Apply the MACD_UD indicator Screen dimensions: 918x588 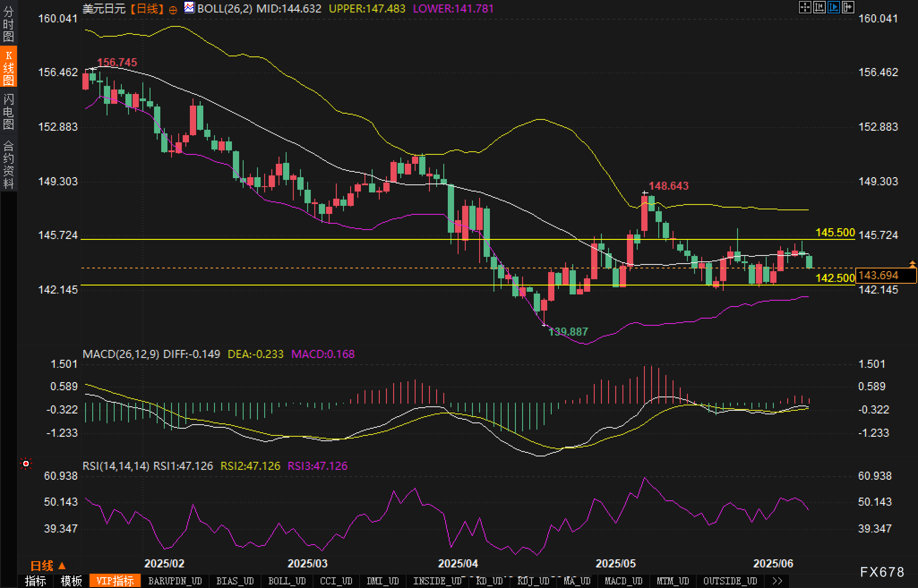coord(623,581)
